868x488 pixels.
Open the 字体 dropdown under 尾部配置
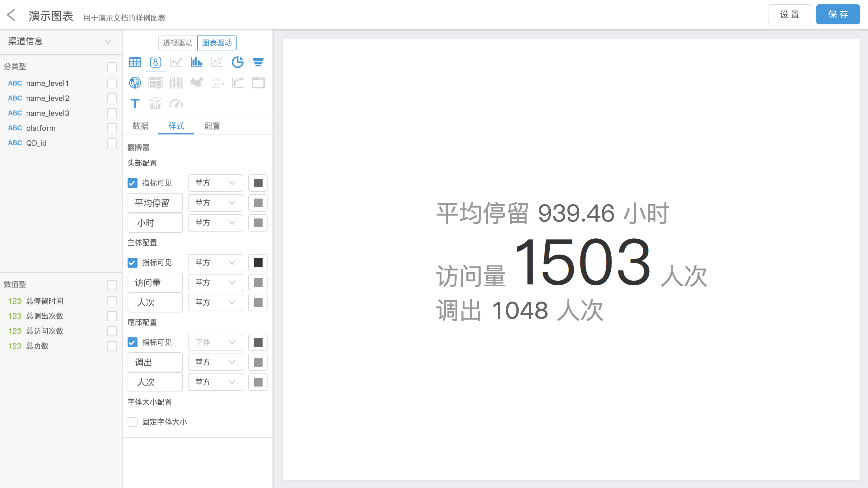pyautogui.click(x=215, y=342)
